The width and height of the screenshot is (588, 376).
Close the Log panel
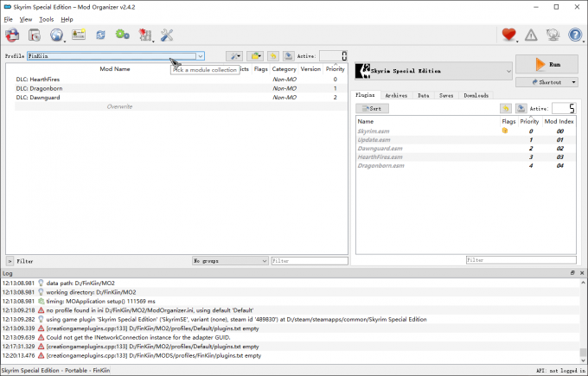coord(582,273)
